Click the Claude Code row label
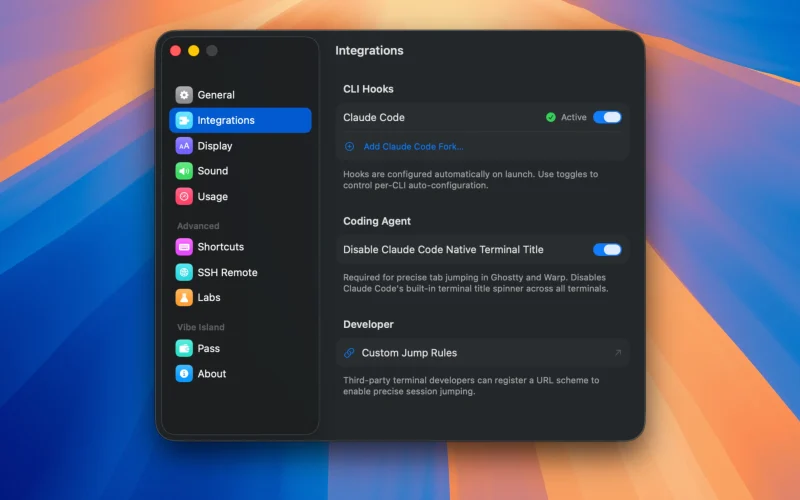The image size is (800, 500). 374,117
